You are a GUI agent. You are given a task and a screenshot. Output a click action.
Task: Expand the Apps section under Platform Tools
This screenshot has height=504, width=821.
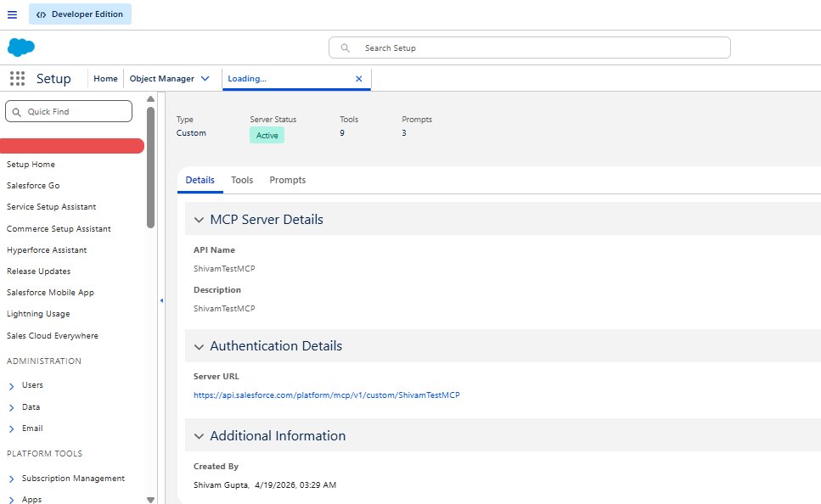pyautogui.click(x=10, y=500)
